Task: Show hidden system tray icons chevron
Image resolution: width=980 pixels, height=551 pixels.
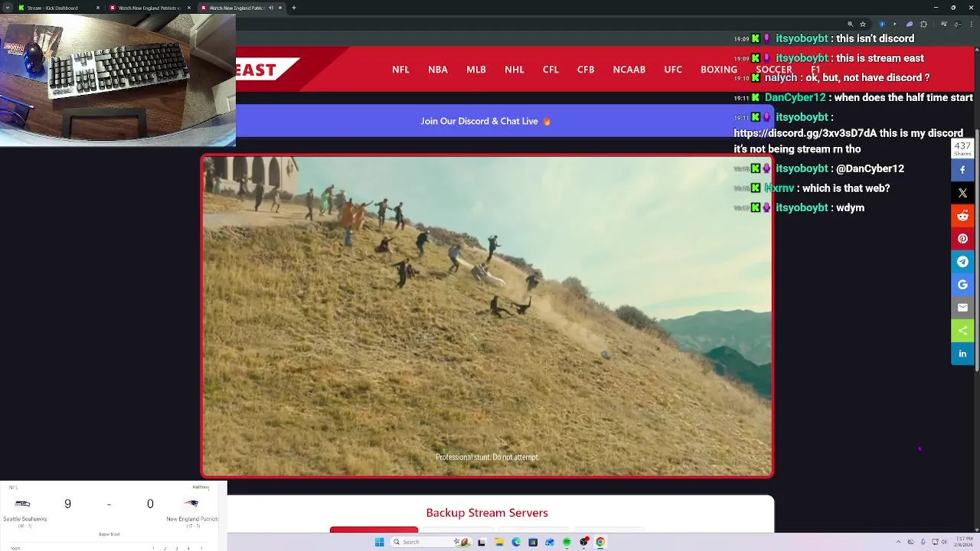Action: click(898, 542)
